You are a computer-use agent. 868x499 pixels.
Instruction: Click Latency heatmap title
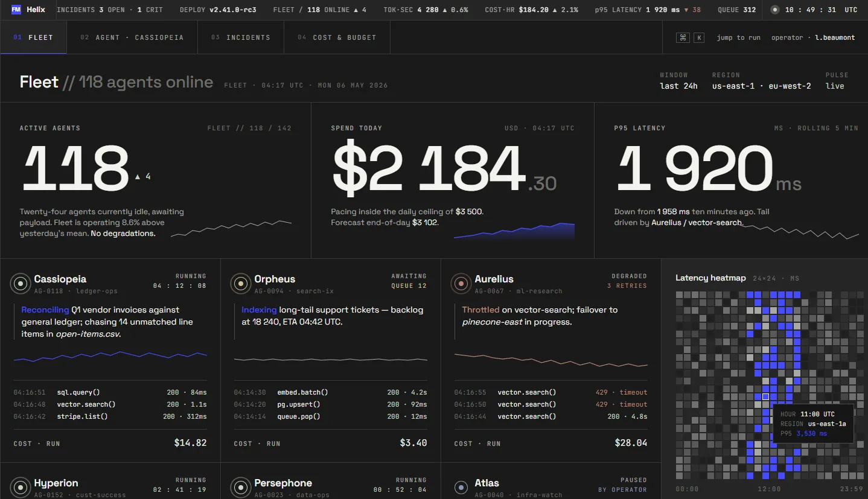pos(710,278)
